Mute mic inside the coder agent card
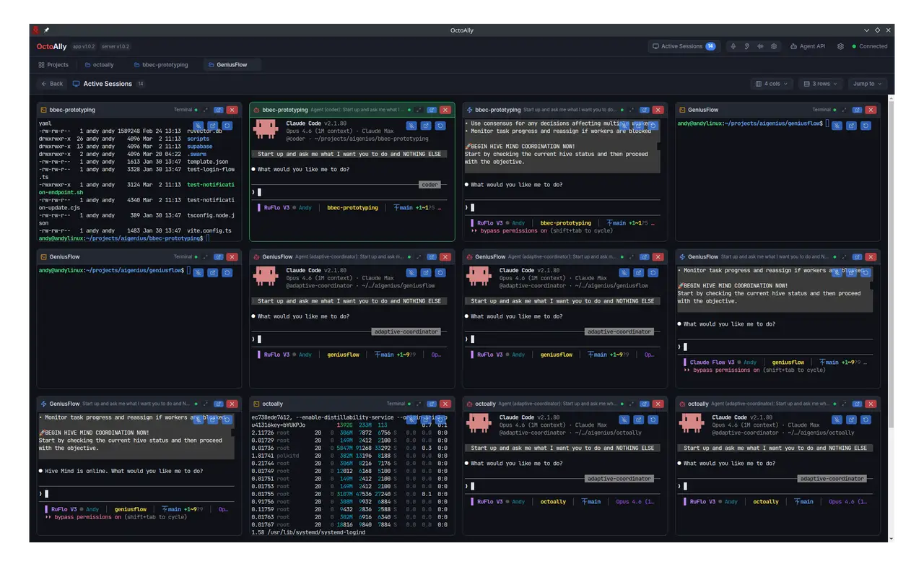The width and height of the screenshot is (924, 577). (411, 126)
